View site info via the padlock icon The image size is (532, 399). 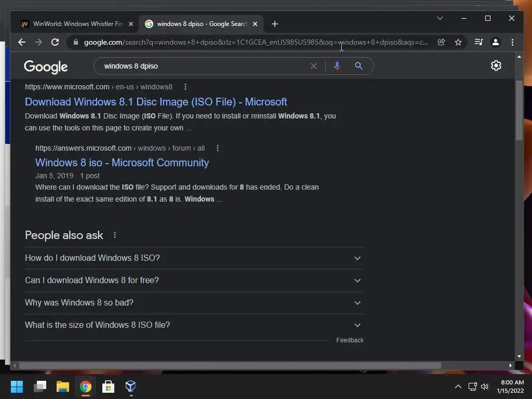point(76,42)
